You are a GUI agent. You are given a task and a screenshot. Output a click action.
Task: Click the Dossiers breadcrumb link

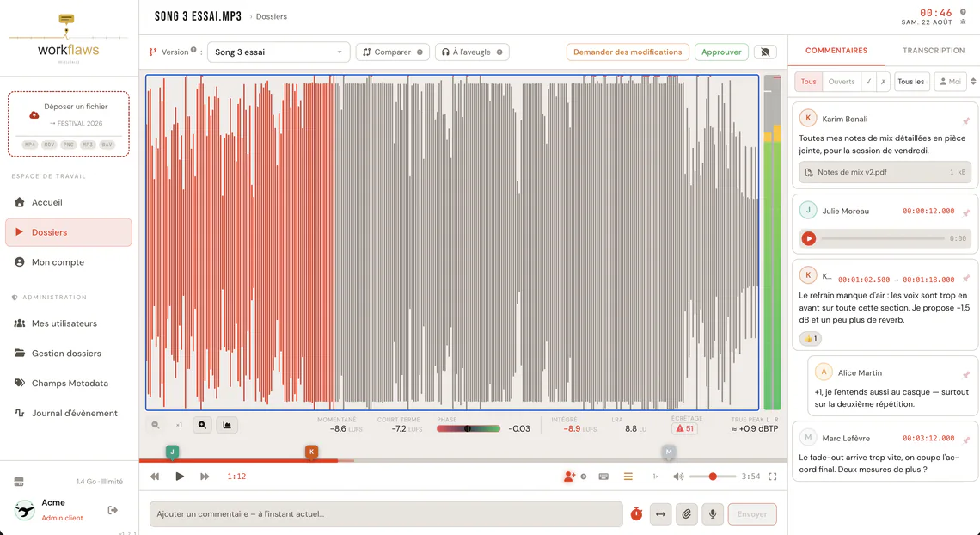click(272, 17)
